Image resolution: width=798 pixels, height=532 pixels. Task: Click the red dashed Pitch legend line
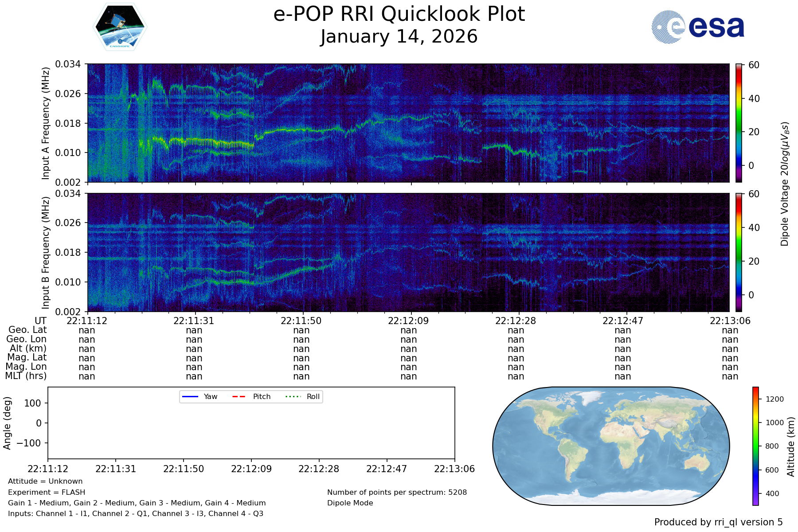pos(239,396)
